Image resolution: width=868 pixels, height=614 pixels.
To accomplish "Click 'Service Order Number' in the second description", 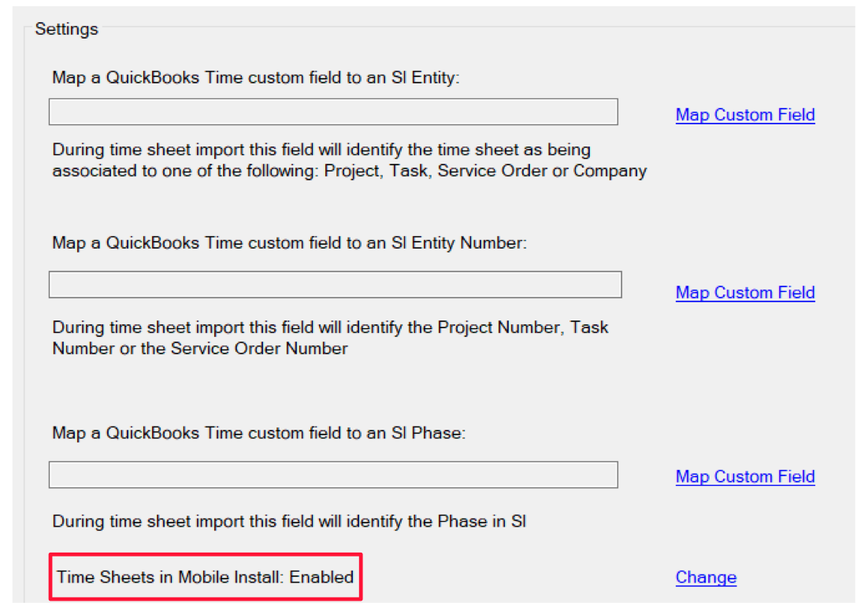I will 259,349.
